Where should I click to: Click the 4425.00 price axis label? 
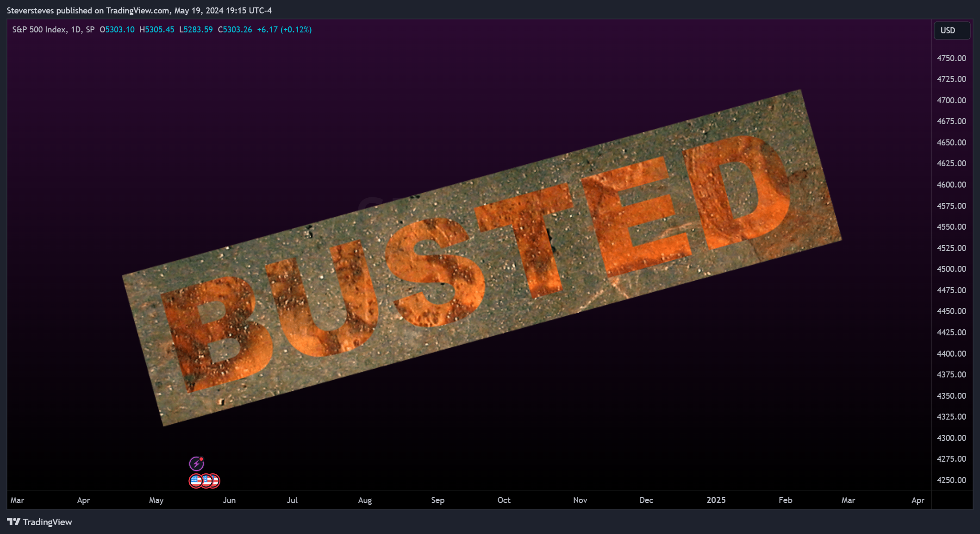pyautogui.click(x=951, y=332)
